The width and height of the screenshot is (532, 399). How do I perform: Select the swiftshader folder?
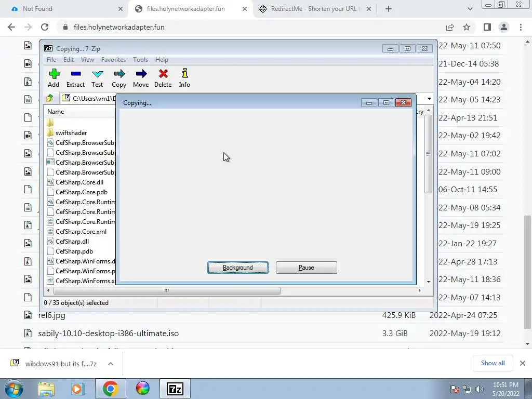pyautogui.click(x=71, y=133)
